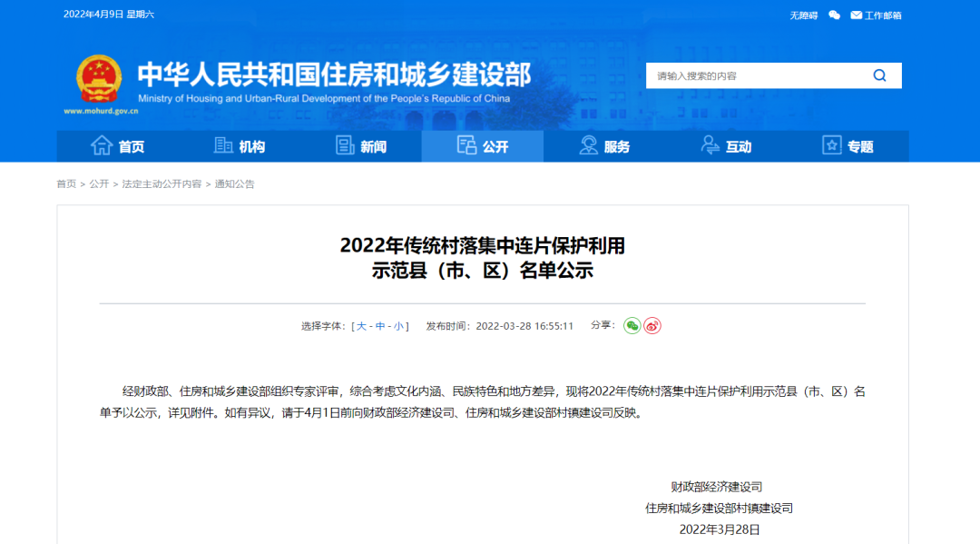Open the 机构 navigation tab
The height and width of the screenshot is (544, 980).
[240, 146]
